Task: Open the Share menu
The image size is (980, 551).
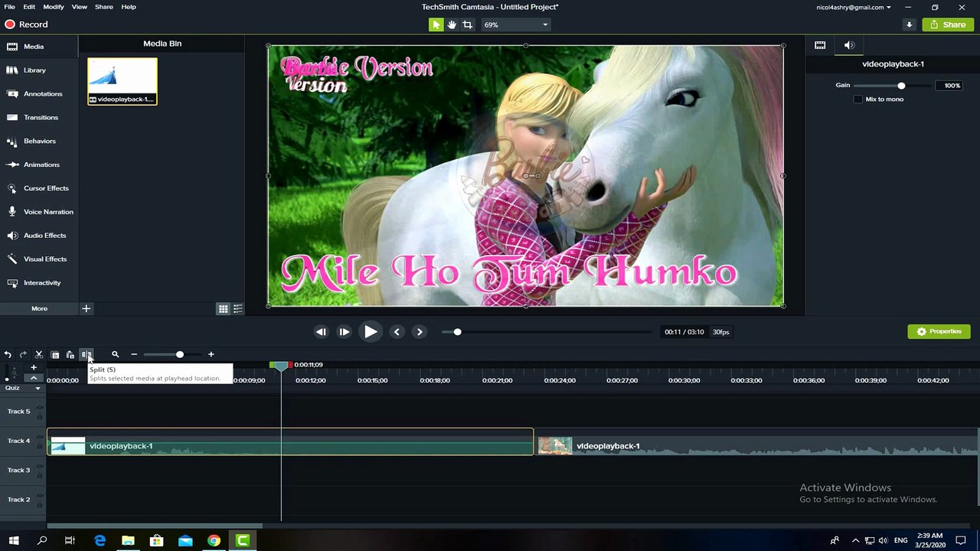Action: [104, 7]
